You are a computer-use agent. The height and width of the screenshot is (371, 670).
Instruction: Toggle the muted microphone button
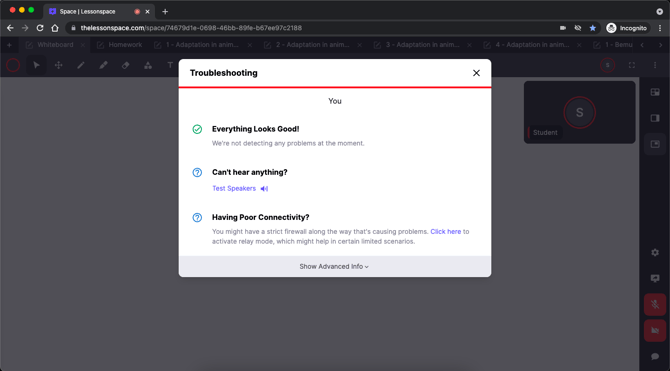click(x=655, y=305)
